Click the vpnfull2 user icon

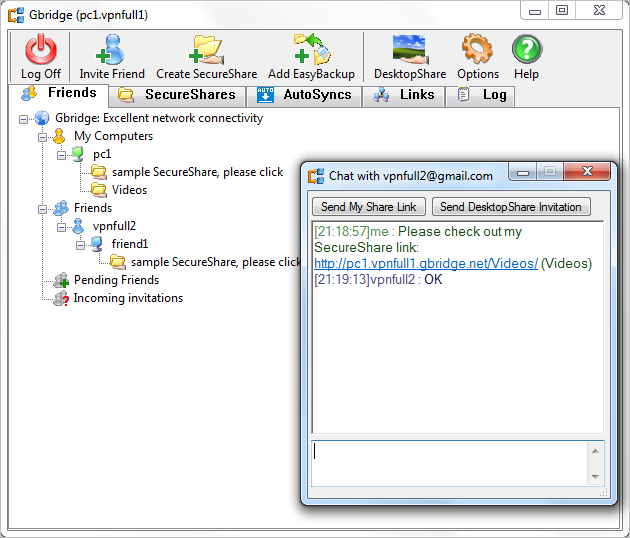78,226
